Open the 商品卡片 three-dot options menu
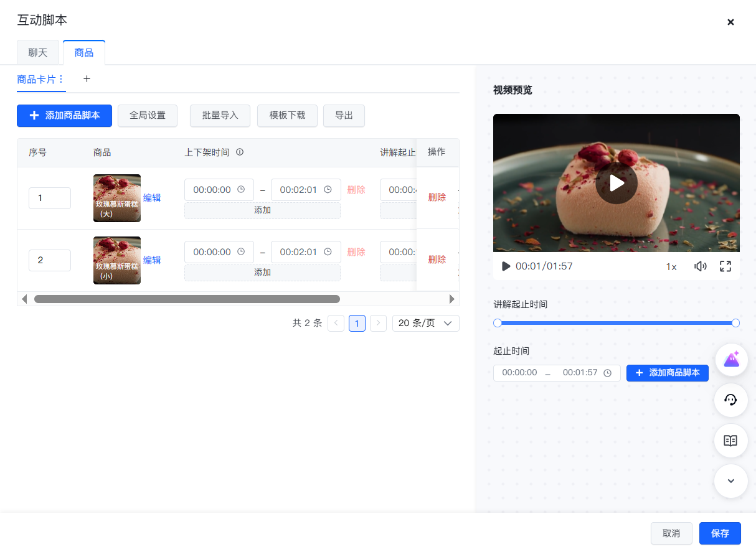756x552 pixels. coord(61,79)
